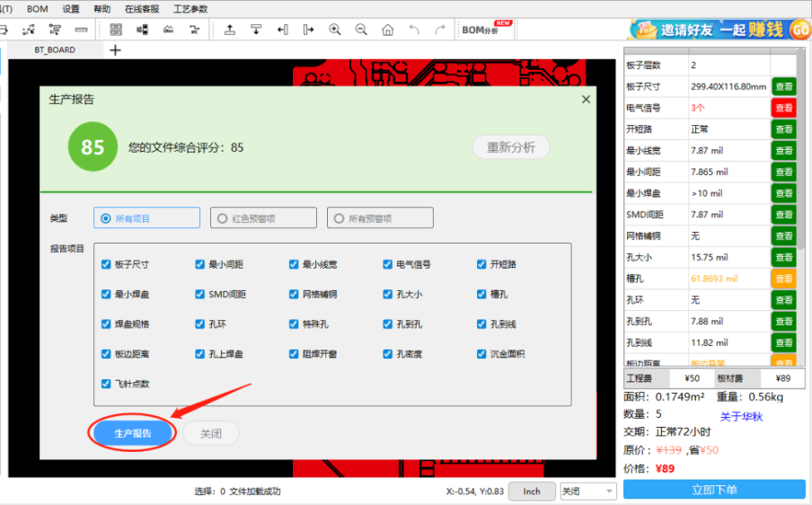Open the 在线客服 menu

142,9
